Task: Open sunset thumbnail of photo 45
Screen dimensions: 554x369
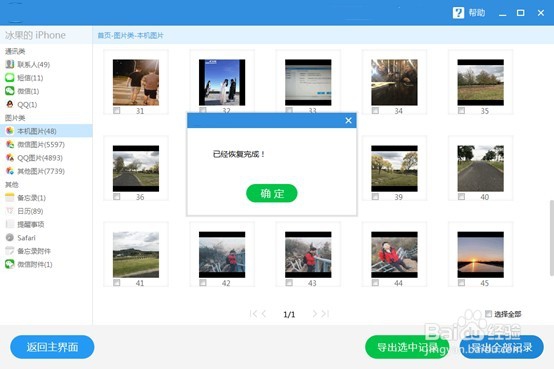Action: click(x=481, y=254)
